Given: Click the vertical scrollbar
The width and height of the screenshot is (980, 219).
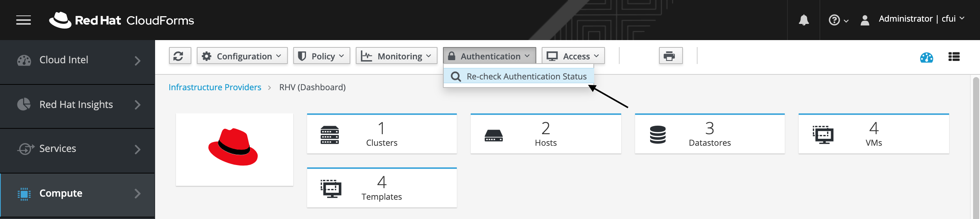Looking at the screenshot, I should point(976,148).
